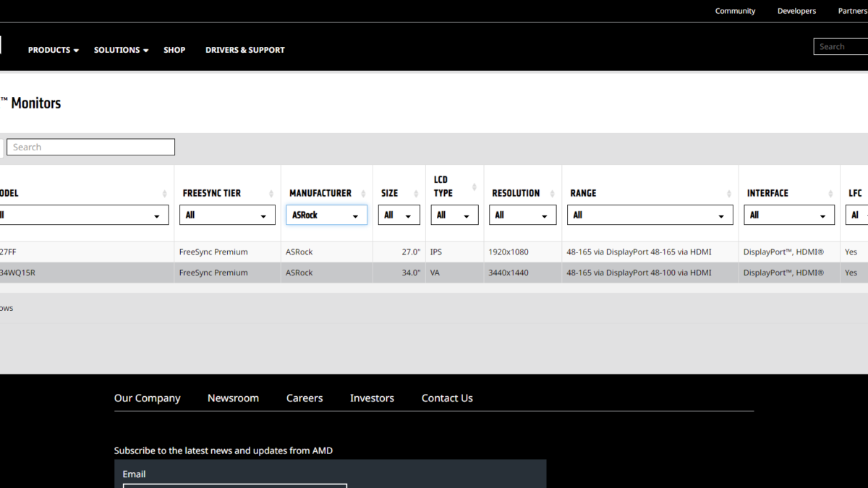Open the Interface filter dropdown
Viewport: 868px width, 488px height.
click(x=789, y=215)
